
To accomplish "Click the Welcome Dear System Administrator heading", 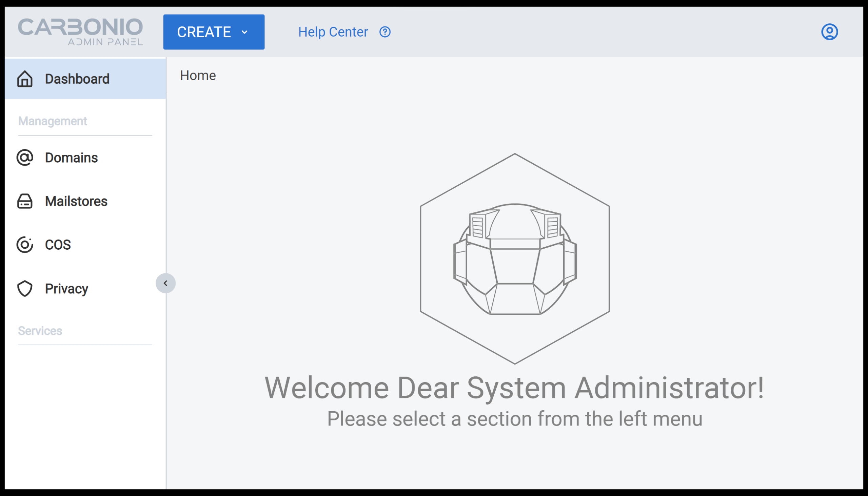I will tap(514, 388).
